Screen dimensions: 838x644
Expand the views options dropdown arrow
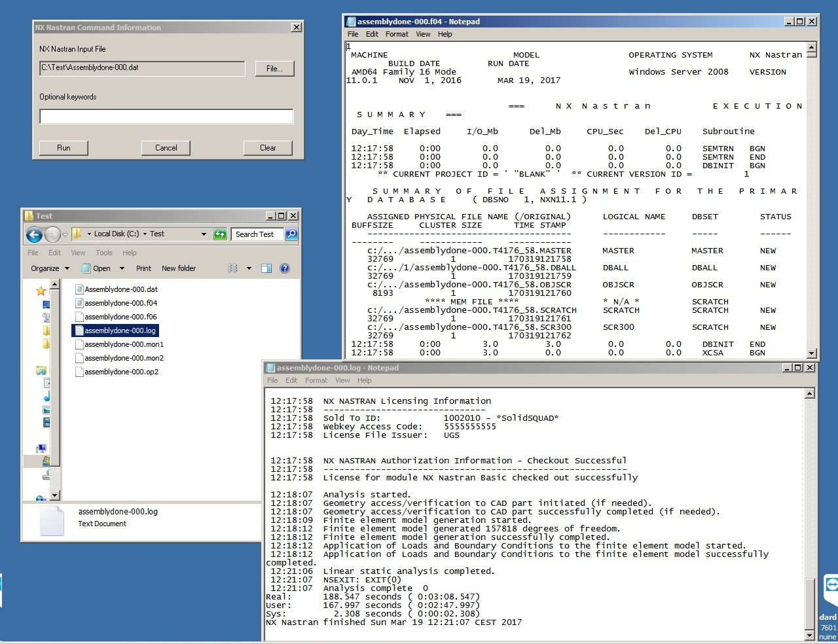pyautogui.click(x=249, y=268)
